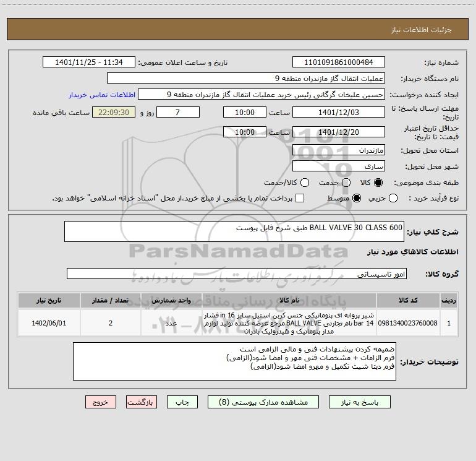Click delivery province field مازندران
The width and height of the screenshot is (476, 461).
tap(339, 150)
